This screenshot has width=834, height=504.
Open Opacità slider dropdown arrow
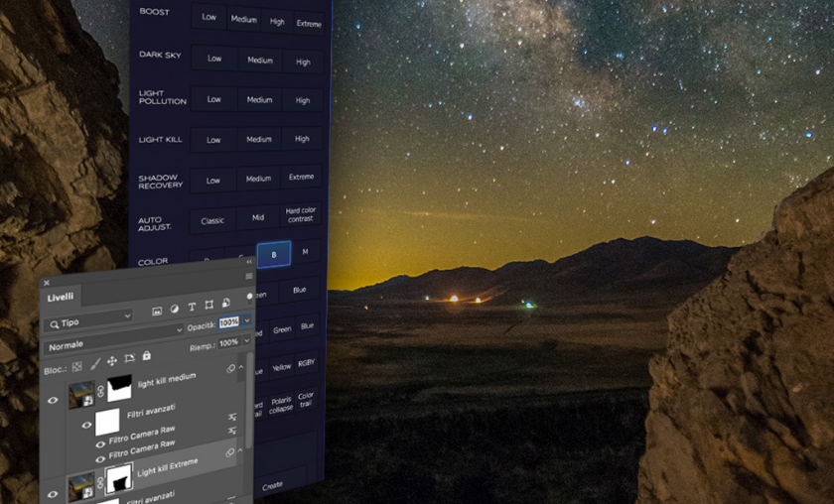click(x=247, y=319)
